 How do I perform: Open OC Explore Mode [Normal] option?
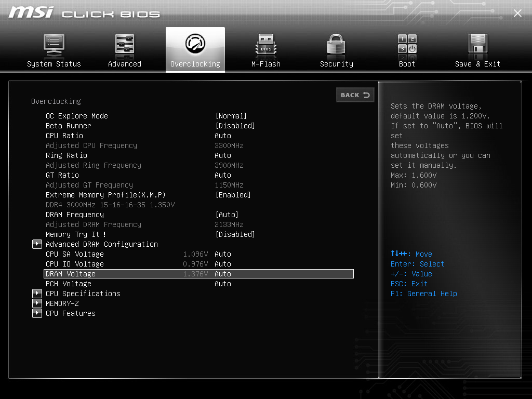[x=231, y=116]
